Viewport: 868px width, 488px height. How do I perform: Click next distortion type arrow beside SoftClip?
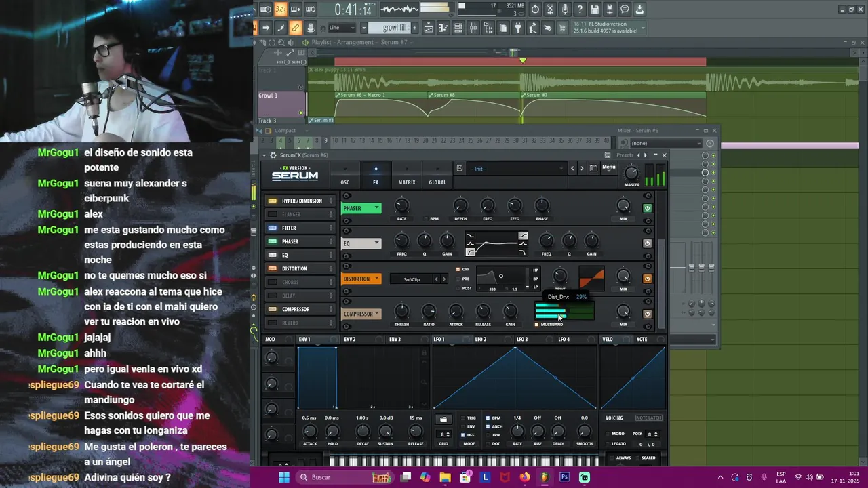pos(444,279)
